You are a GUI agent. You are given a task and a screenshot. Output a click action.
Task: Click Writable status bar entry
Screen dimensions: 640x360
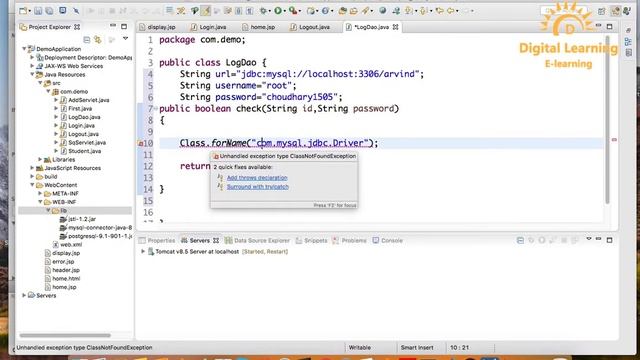point(360,347)
